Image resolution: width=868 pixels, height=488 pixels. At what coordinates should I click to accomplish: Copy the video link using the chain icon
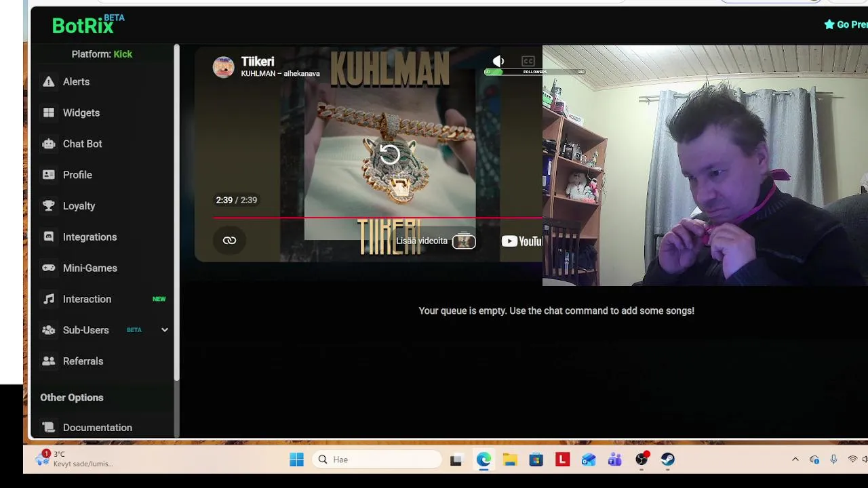(x=229, y=241)
